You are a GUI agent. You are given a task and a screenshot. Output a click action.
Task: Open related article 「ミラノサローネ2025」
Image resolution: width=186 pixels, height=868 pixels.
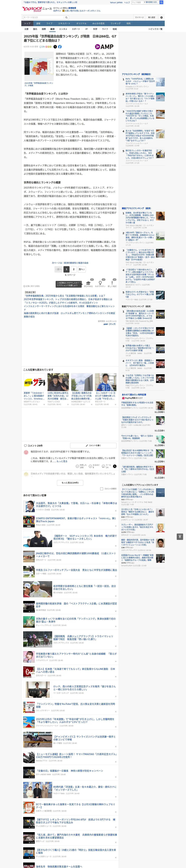[x=60, y=303]
